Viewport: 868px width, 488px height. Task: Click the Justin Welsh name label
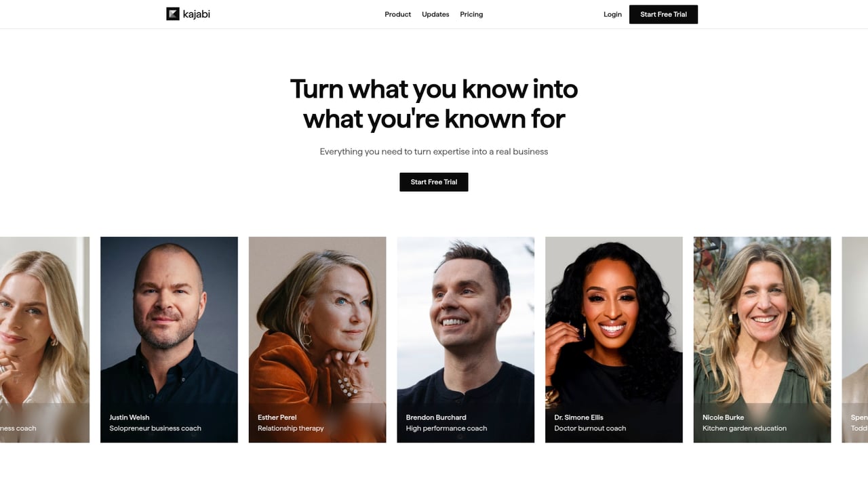pyautogui.click(x=130, y=418)
